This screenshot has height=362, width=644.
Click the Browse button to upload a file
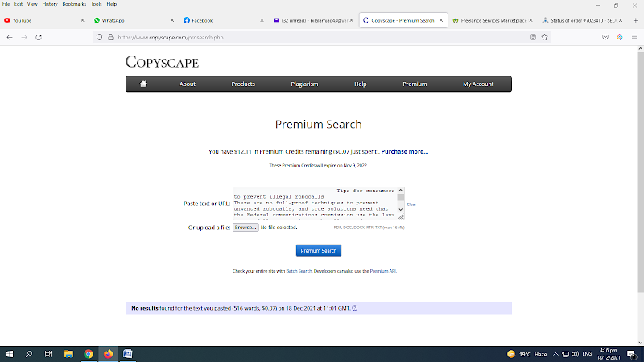[x=246, y=228]
